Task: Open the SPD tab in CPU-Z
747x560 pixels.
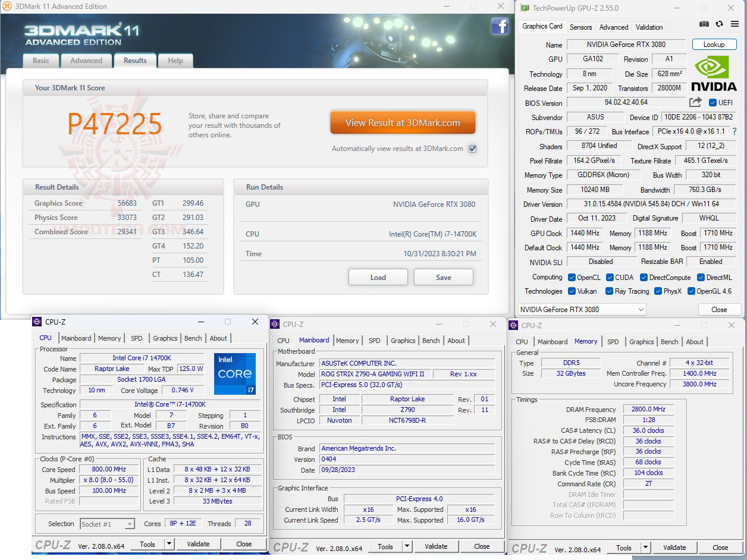Action: (x=136, y=338)
